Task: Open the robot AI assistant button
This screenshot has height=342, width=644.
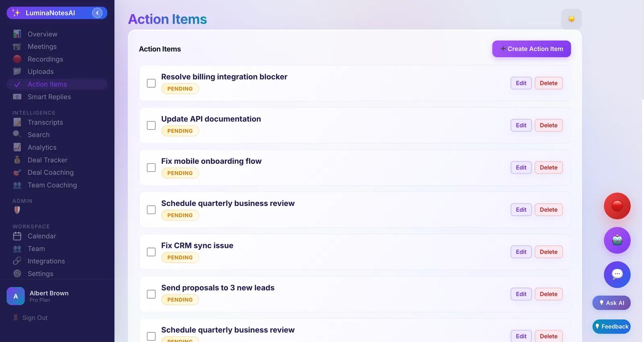Action: point(617,240)
